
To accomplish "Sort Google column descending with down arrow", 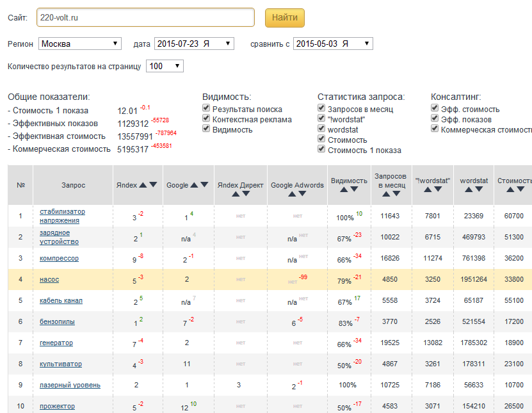I will click(204, 185).
